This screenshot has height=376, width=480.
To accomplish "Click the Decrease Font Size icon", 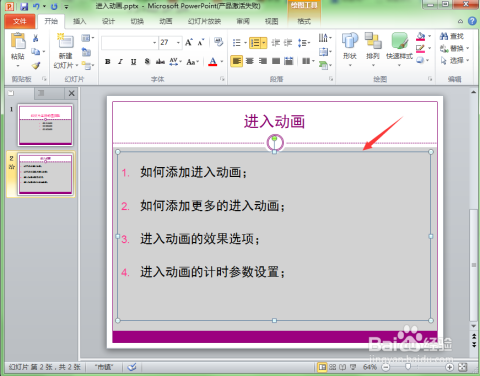I will 201,42.
